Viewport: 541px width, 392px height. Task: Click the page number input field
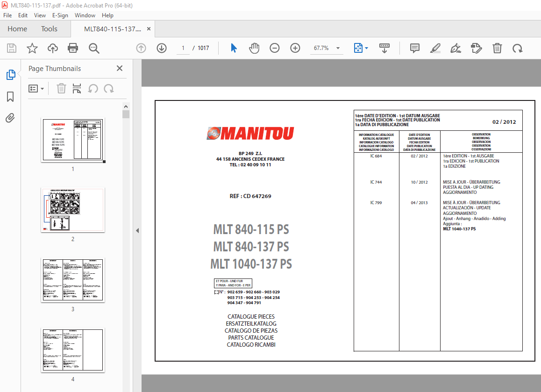coord(183,48)
